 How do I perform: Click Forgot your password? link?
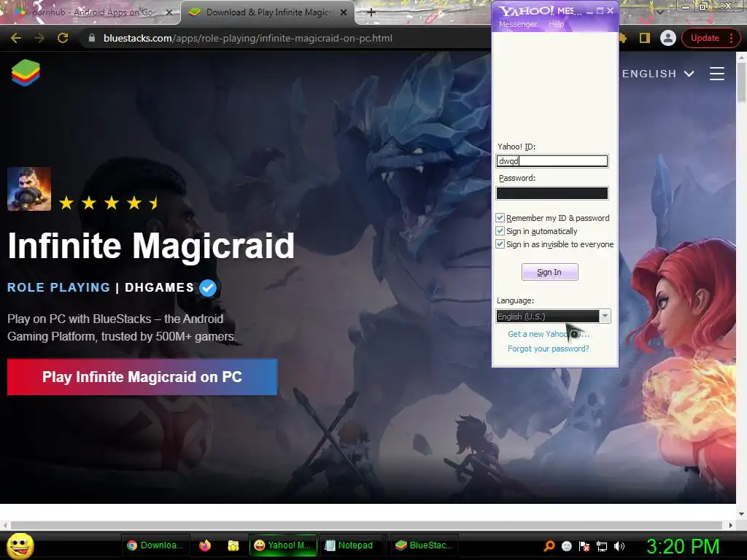point(549,349)
